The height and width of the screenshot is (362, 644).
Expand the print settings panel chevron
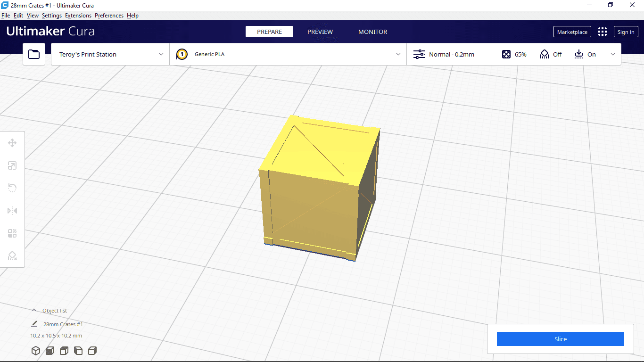coord(613,54)
